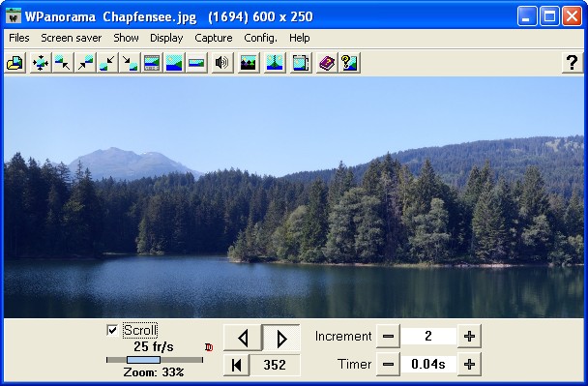Click the large question mark help button

tap(573, 63)
